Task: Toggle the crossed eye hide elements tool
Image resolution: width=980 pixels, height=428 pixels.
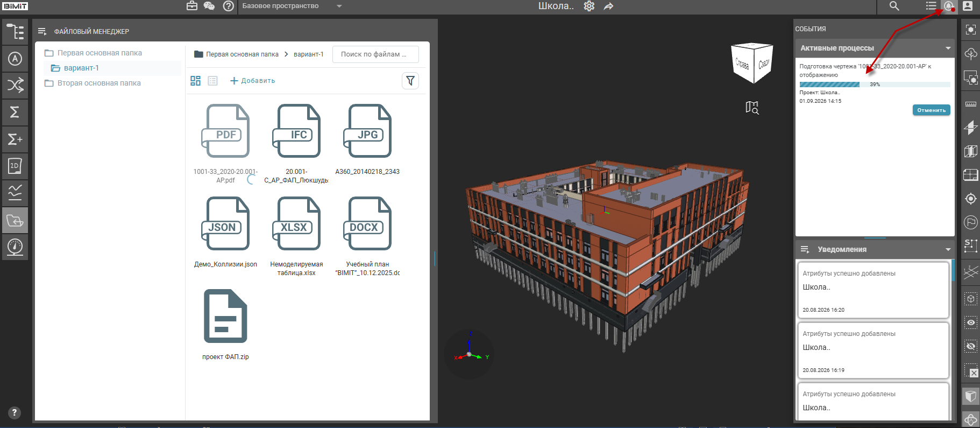Action: (x=971, y=346)
